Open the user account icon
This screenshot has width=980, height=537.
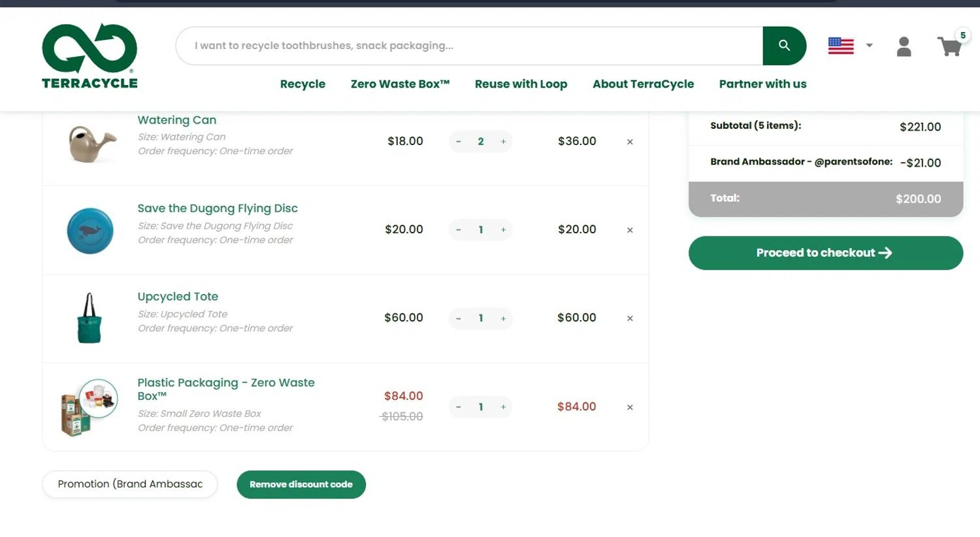click(x=904, y=46)
